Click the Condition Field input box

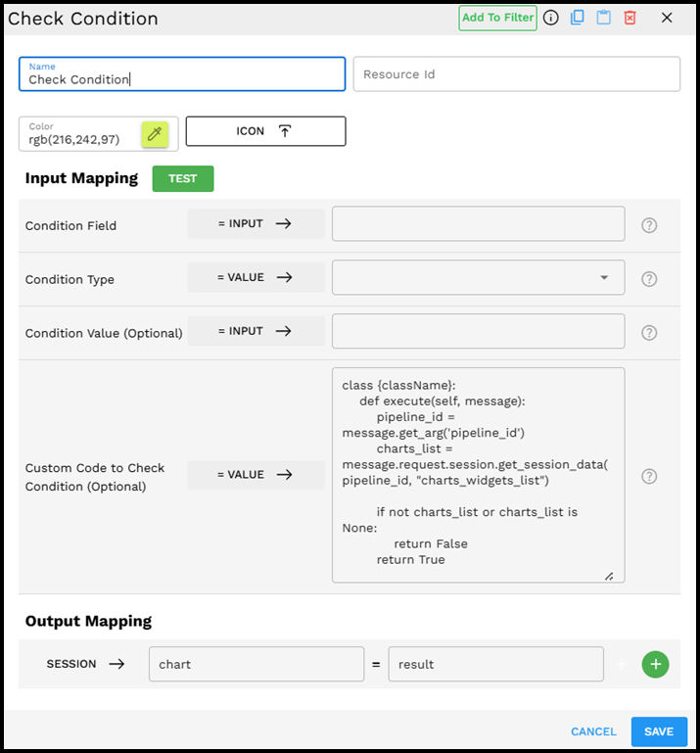478,224
